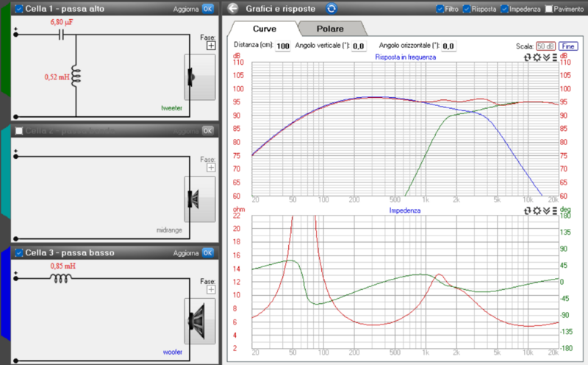Uncheck the Filtro checkbox

click(x=440, y=10)
